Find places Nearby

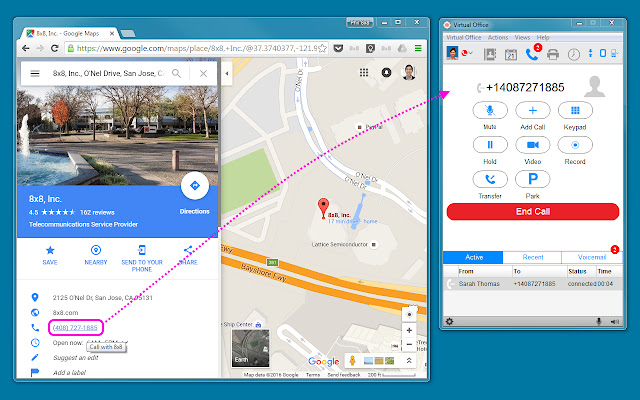(96, 255)
